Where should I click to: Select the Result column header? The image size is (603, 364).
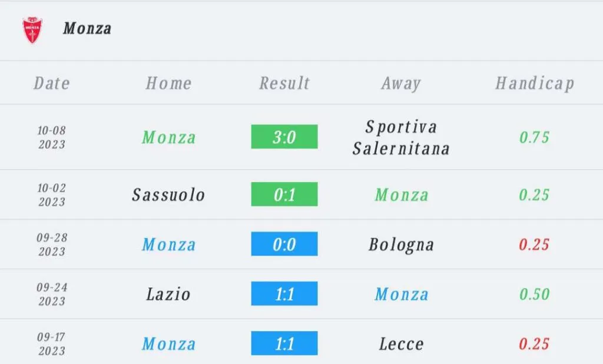[284, 84]
